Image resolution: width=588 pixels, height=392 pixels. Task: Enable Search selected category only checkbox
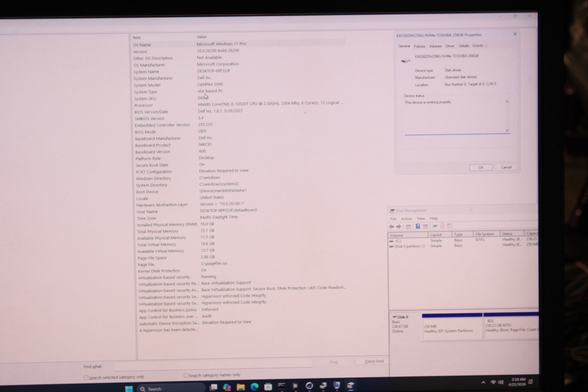[86, 378]
